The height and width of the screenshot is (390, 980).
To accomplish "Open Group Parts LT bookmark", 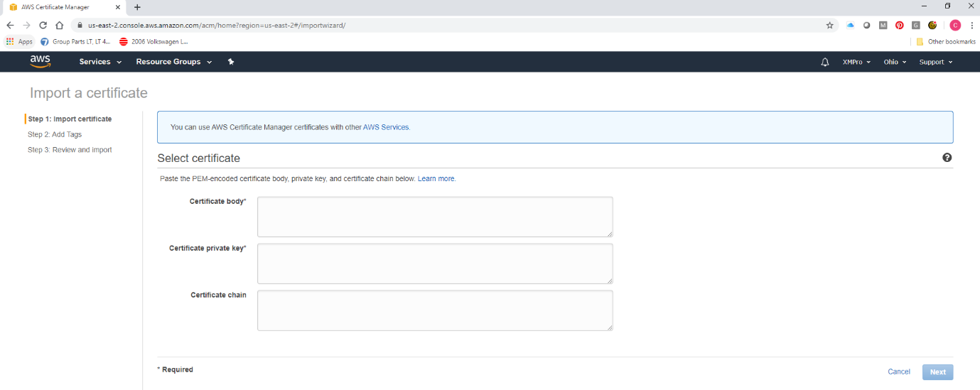I will 75,41.
